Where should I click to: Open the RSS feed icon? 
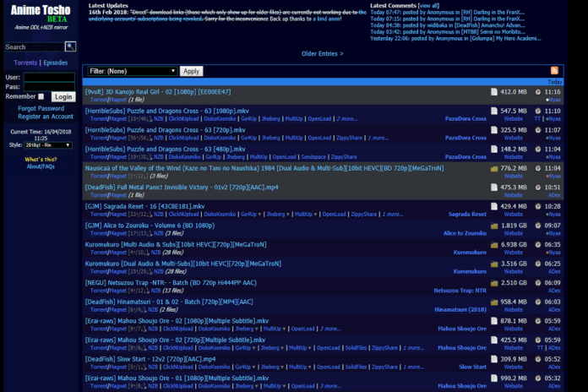(x=554, y=70)
